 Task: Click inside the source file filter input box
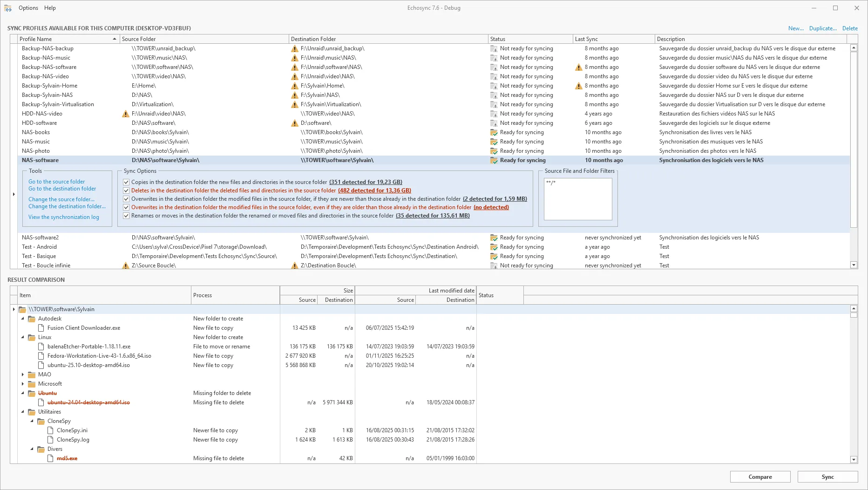(577, 199)
